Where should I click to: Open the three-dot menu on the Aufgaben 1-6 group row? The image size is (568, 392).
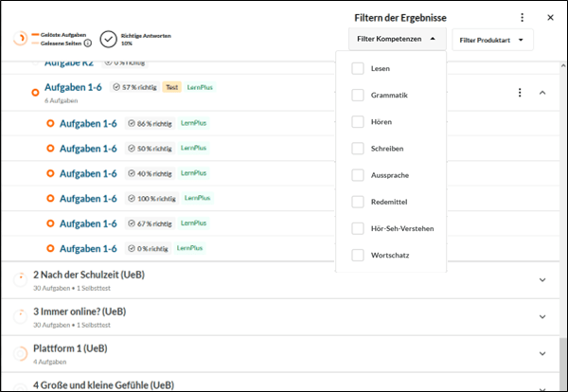pos(520,93)
